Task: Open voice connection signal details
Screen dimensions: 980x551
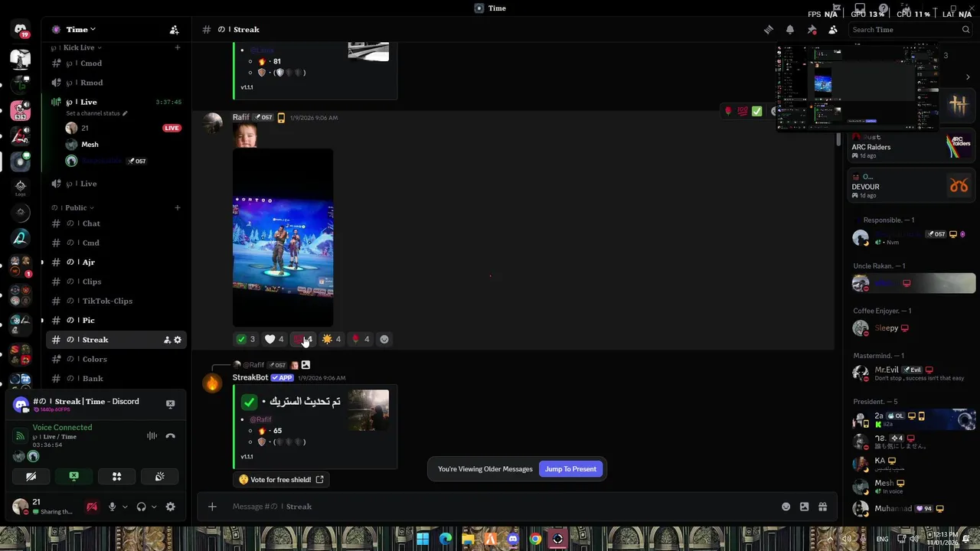Action: click(21, 437)
